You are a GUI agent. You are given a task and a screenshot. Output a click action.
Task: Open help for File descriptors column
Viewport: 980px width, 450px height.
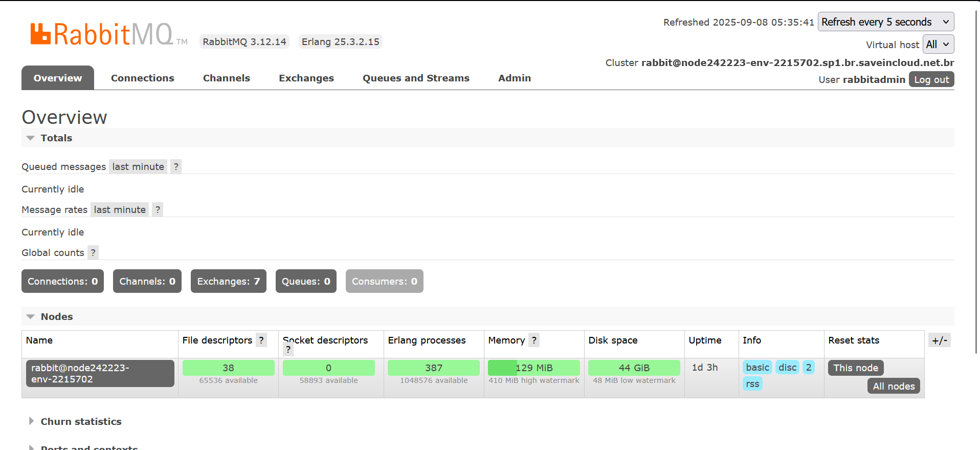coord(261,340)
